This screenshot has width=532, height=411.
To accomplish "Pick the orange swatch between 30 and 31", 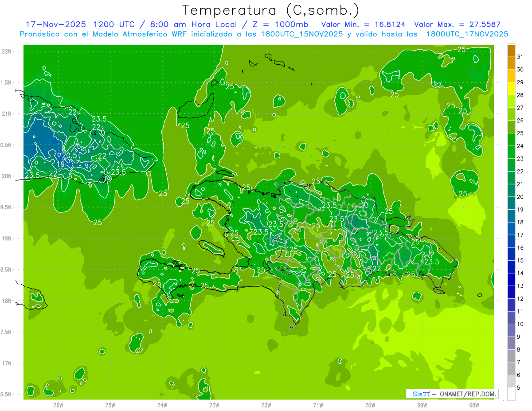I will pos(511,63).
